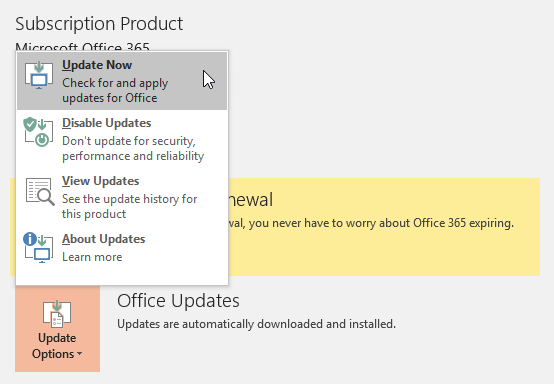
Task: Select About Updates menu entry
Action: point(122,248)
